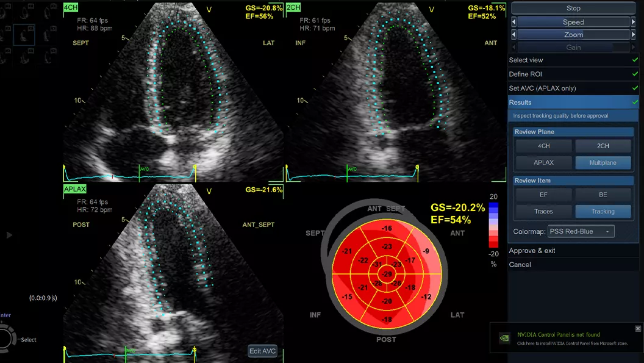Click the red-blue strain color scale bar
This screenshot has height=363, width=644.
coord(493,225)
